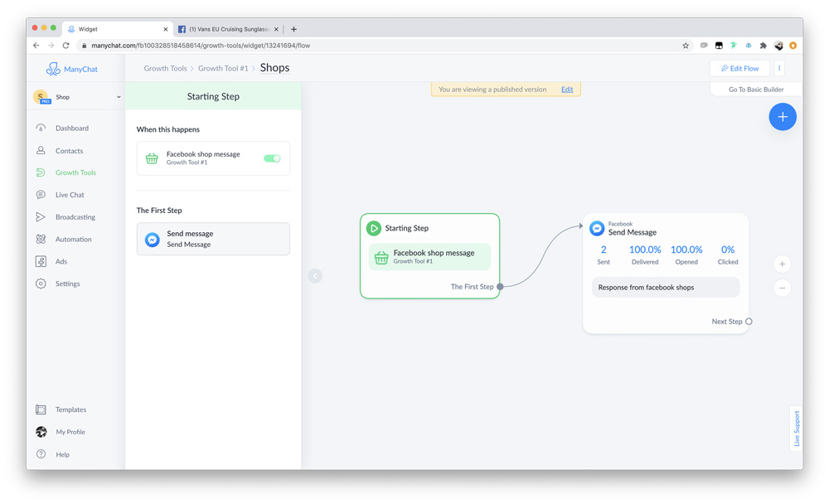829x504 pixels.
Task: Select Facebook shop message trigger in canvas node
Action: click(x=429, y=256)
